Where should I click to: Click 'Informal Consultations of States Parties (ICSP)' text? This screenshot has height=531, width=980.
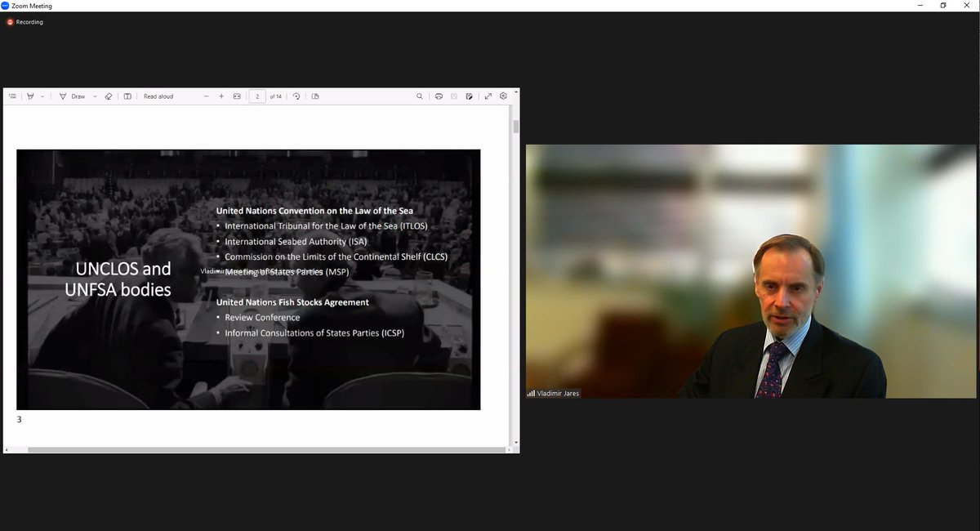point(315,332)
